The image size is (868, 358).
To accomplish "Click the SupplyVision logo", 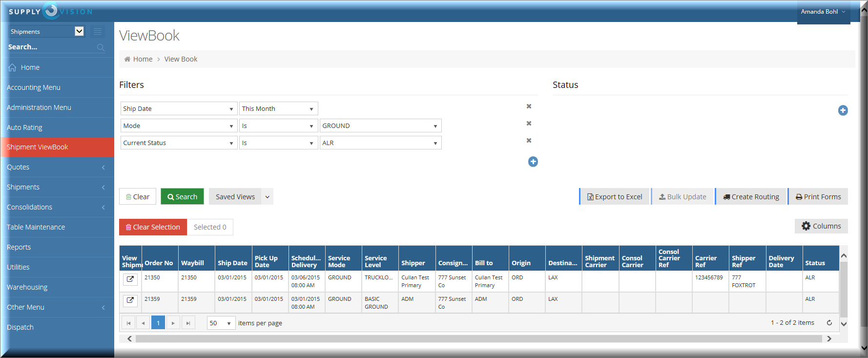I will click(x=51, y=11).
